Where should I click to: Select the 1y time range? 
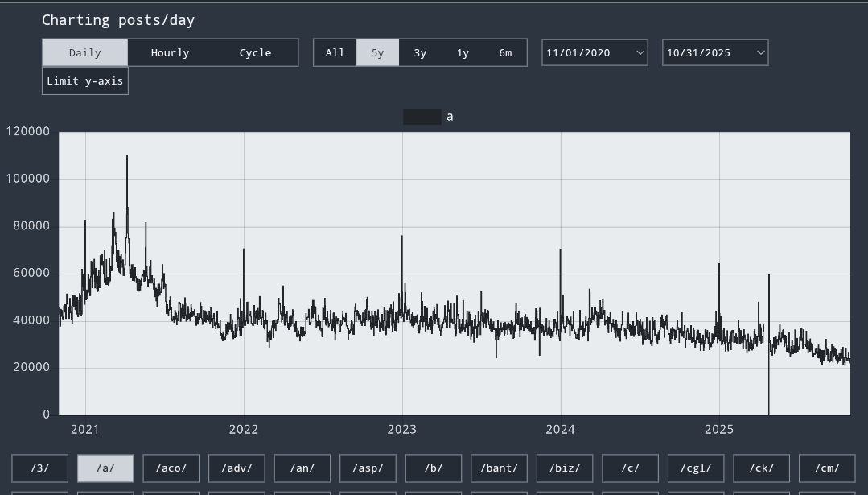[463, 52]
